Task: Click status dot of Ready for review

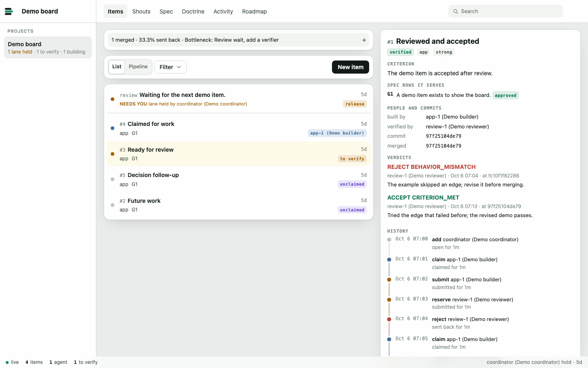Action: point(112,154)
